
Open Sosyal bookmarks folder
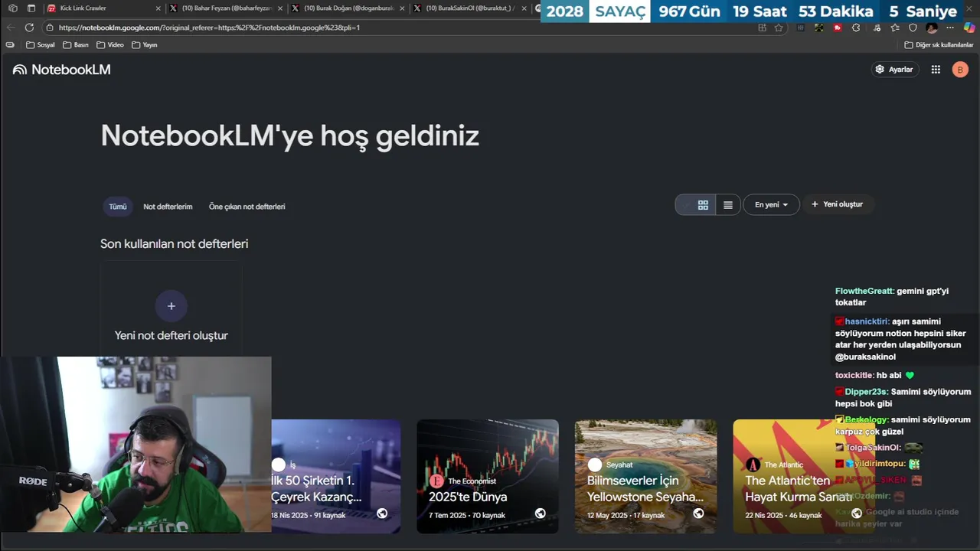[x=41, y=45]
